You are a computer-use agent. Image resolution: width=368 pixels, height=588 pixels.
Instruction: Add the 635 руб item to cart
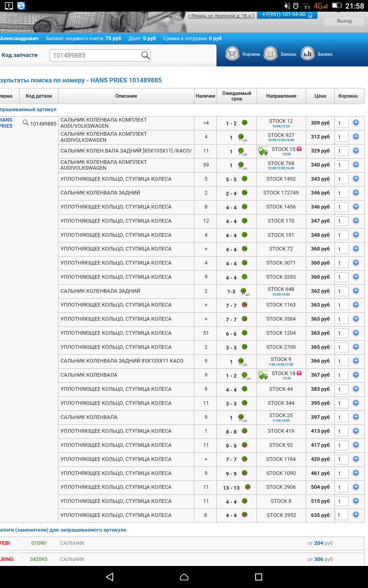(356, 514)
